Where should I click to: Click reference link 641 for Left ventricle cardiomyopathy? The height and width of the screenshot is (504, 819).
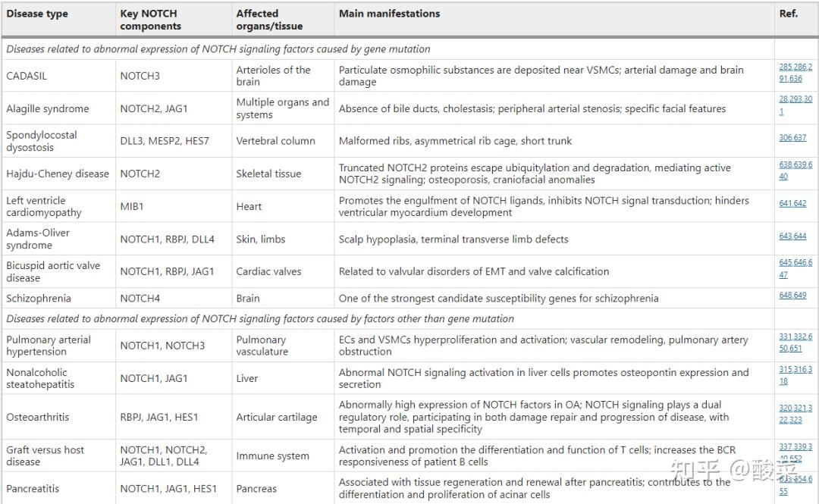[x=785, y=203]
